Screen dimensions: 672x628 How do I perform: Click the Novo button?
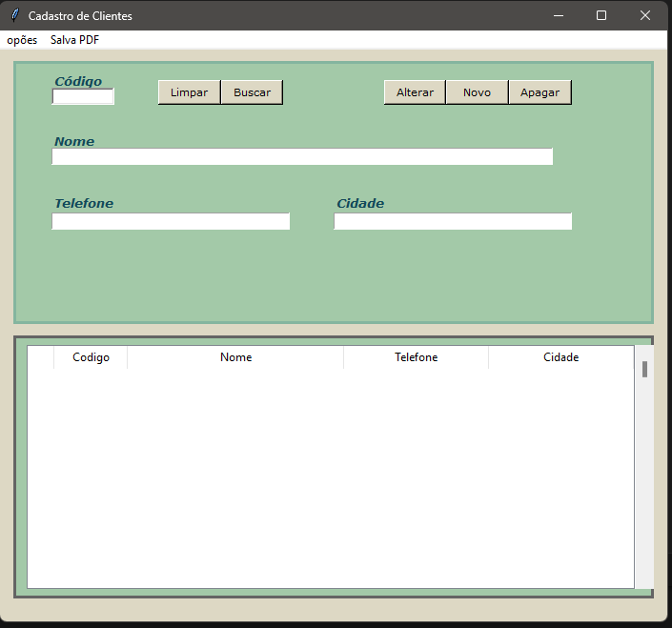477,92
